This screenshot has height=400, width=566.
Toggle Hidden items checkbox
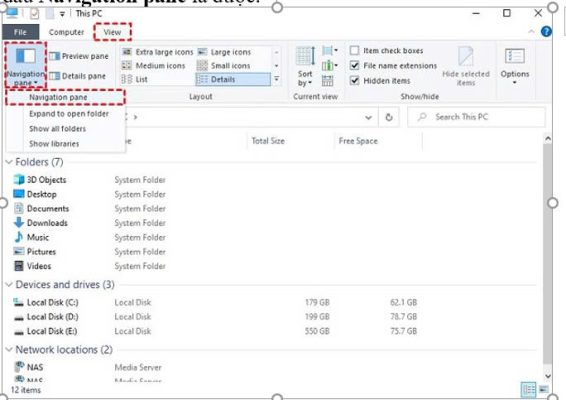point(380,81)
